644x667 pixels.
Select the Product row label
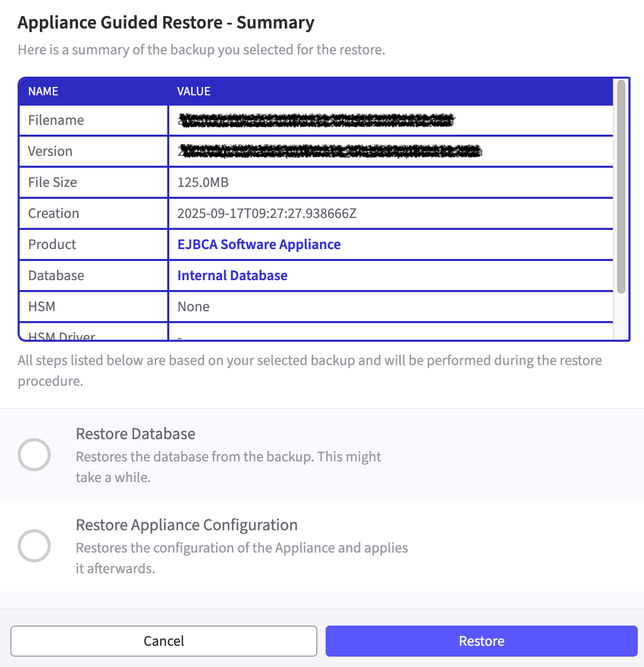[52, 244]
